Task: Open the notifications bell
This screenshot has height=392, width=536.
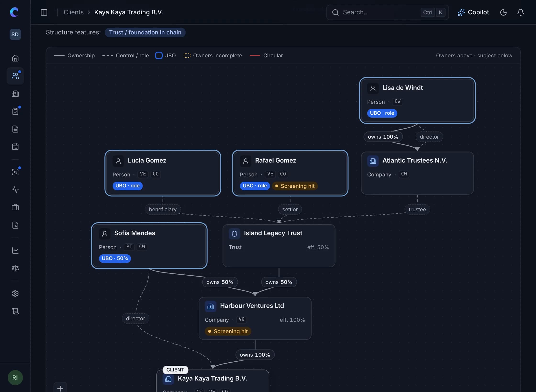Action: point(521,12)
